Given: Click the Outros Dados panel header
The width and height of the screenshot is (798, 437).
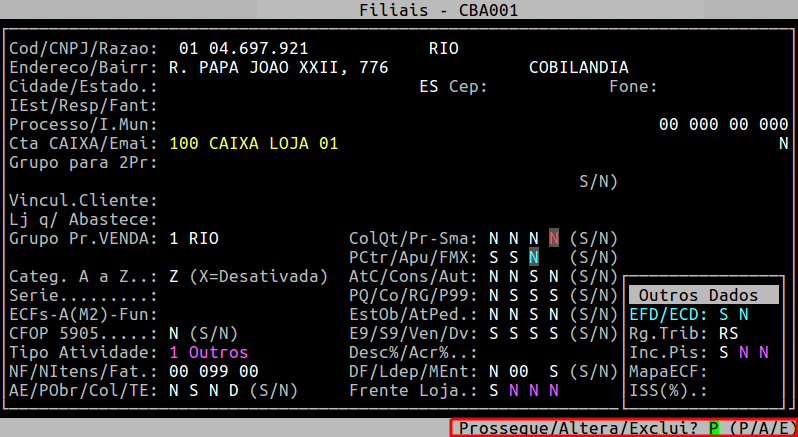Looking at the screenshot, I should [702, 295].
